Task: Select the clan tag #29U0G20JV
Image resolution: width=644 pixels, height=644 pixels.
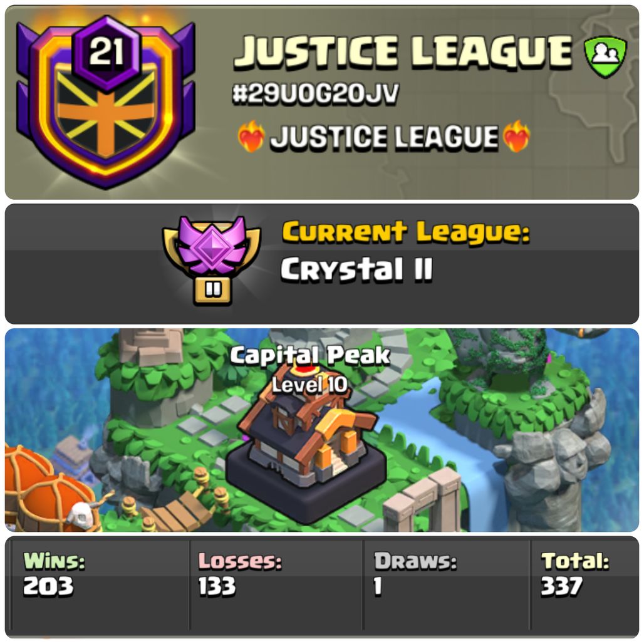Action: pos(315,94)
